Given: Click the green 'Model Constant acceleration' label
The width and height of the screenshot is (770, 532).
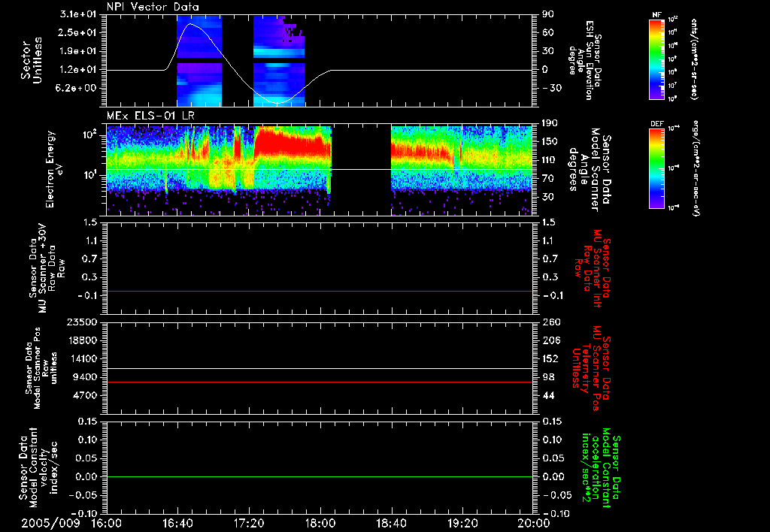Looking at the screenshot, I should pyautogui.click(x=601, y=468).
